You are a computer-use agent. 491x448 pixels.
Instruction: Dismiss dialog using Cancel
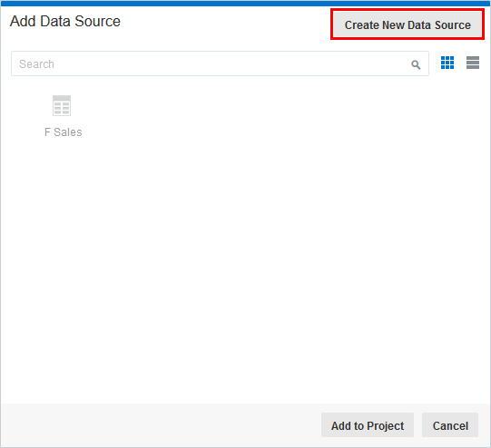point(450,425)
